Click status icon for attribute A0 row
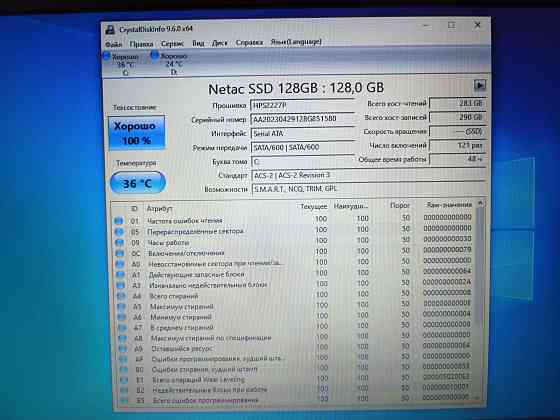This screenshot has width=560, height=420. pyautogui.click(x=120, y=264)
